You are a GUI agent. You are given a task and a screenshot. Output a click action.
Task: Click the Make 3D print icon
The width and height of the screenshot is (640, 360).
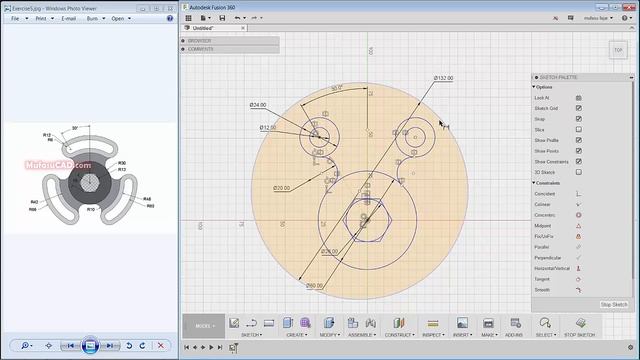pyautogui.click(x=488, y=323)
